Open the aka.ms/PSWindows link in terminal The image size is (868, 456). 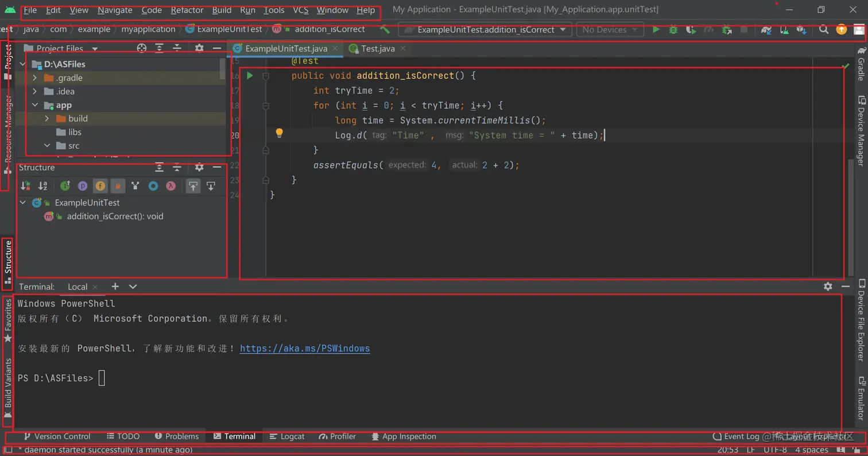305,348
